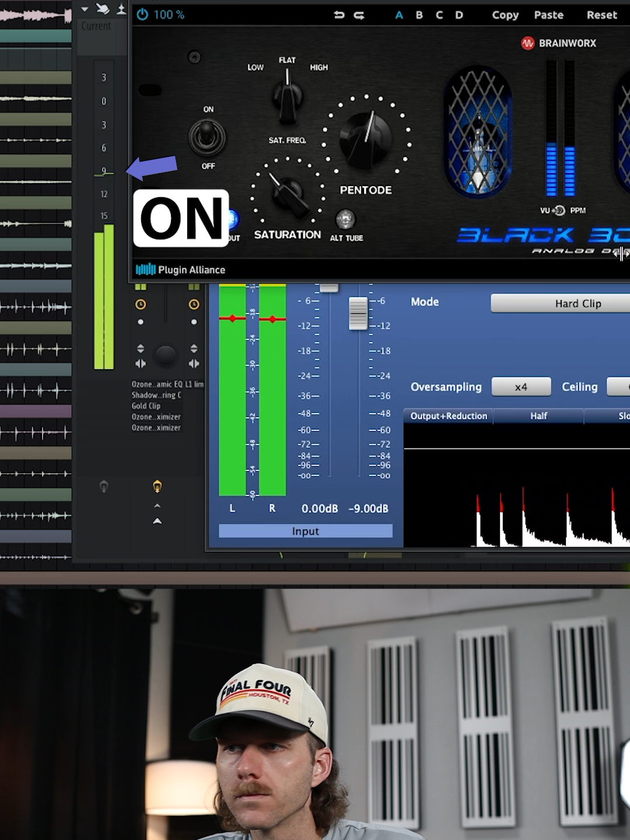This screenshot has height=840, width=630.
Task: Click the -9.00dB fader handle
Action: pos(358,313)
